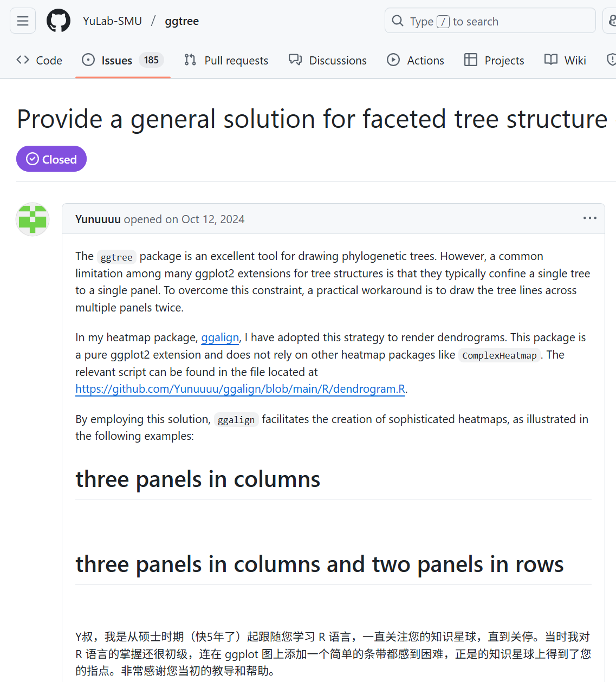
Task: Click the Yunuuuu user avatar
Action: 33,219
